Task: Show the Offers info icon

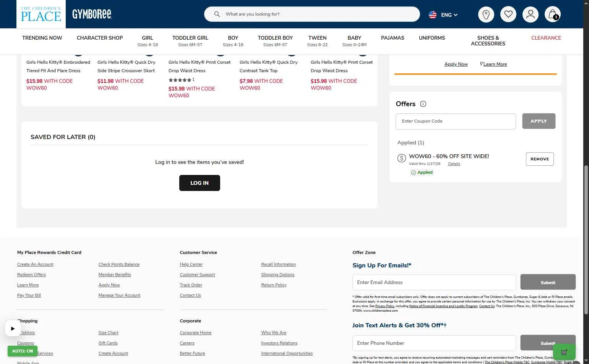Action: click(x=423, y=104)
